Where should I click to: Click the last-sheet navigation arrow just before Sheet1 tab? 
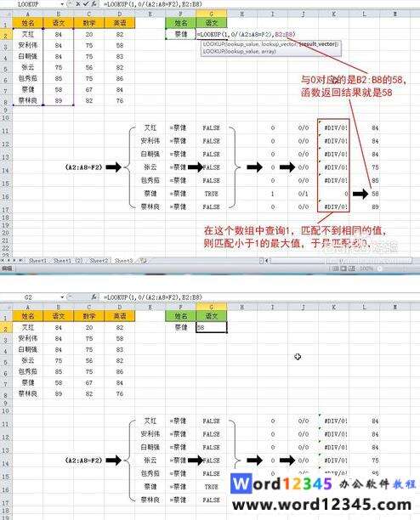[20, 261]
